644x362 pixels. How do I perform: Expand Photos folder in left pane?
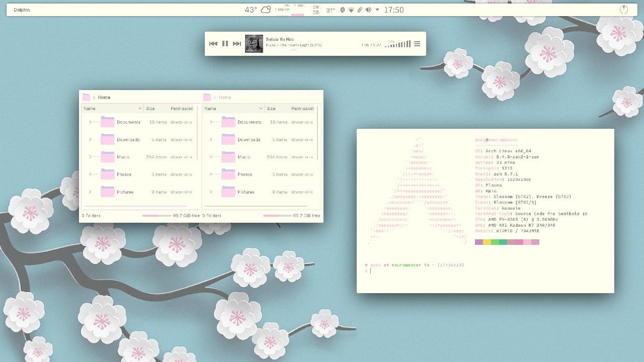point(90,174)
